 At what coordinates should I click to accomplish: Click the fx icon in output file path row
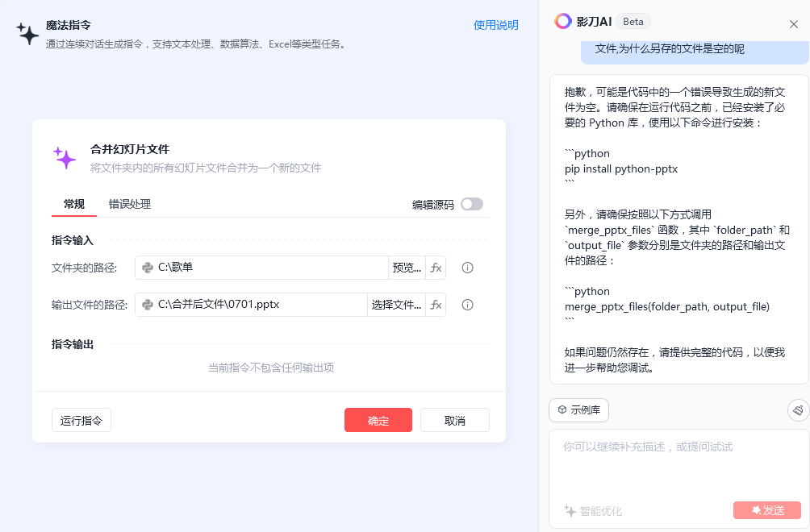(436, 305)
